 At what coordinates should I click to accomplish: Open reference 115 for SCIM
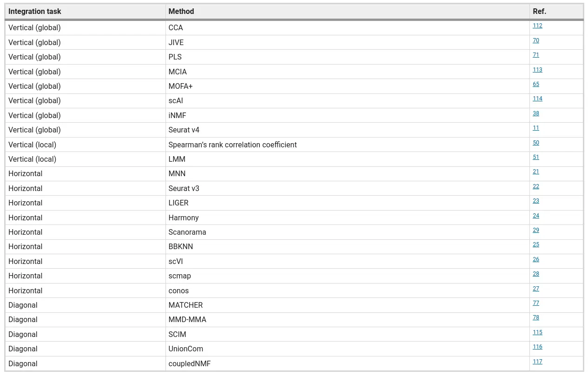[x=537, y=332]
